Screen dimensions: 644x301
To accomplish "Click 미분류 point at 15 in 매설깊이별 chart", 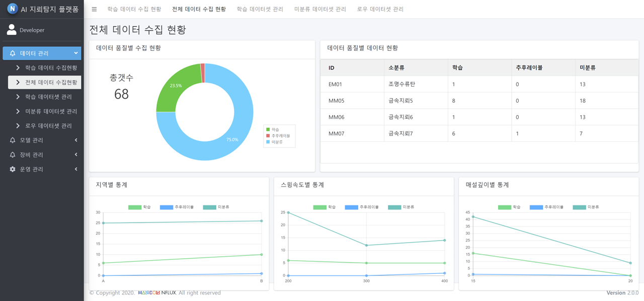I will tap(473, 217).
